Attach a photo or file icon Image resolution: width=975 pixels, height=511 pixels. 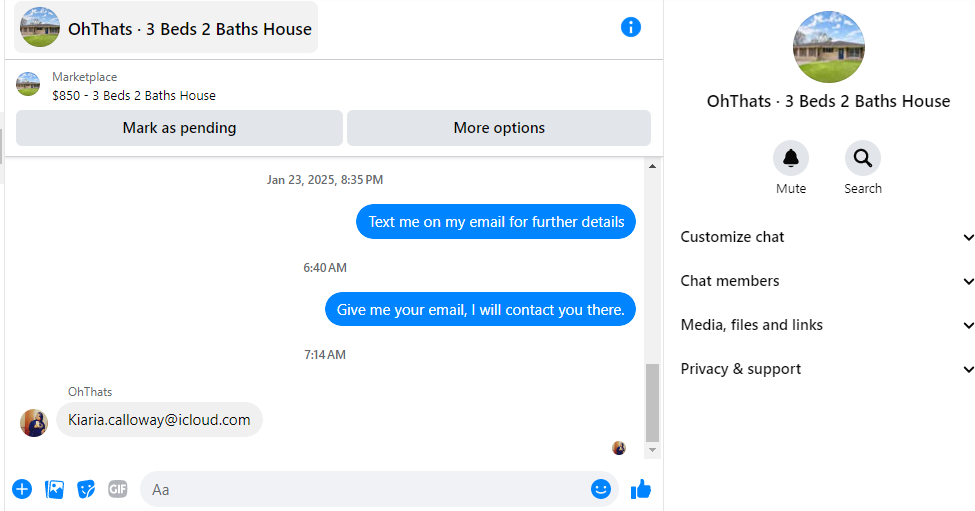point(54,489)
